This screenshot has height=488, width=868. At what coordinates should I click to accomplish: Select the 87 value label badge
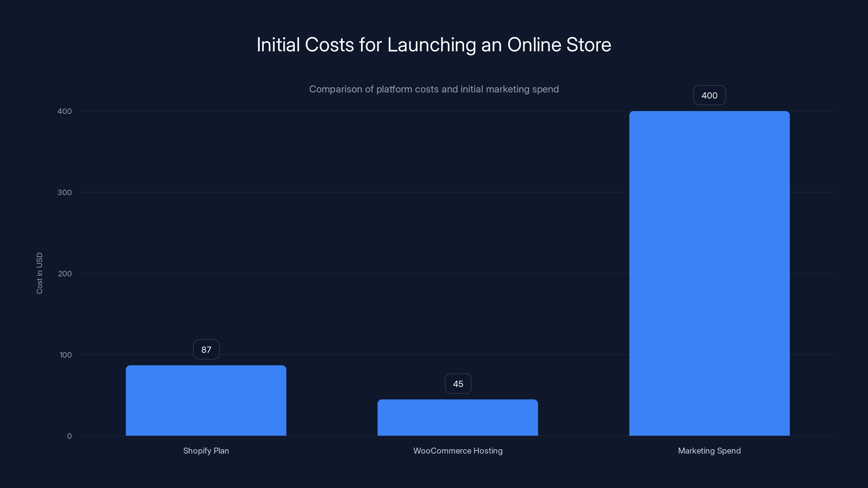coord(206,349)
